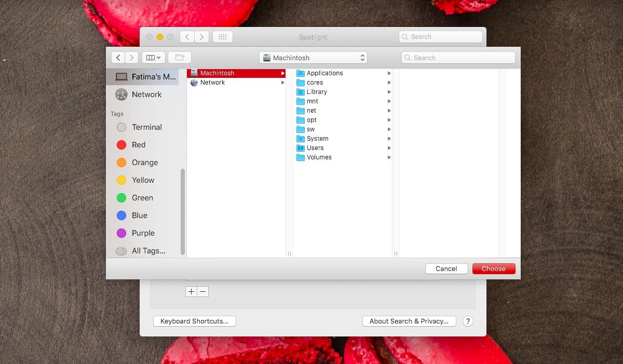This screenshot has width=623, height=364.
Task: Open Keyboard Shortcuts settings
Action: pyautogui.click(x=194, y=321)
